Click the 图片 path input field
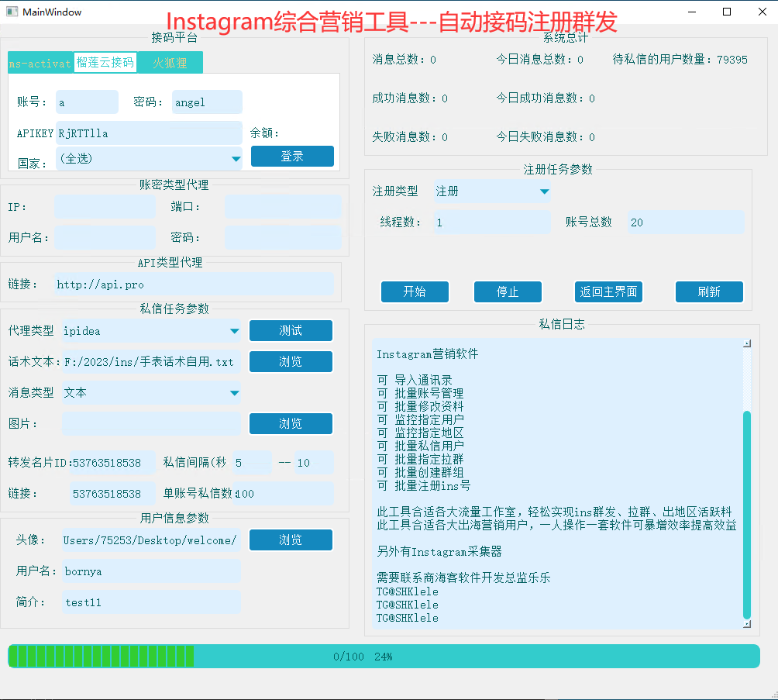 (151, 423)
